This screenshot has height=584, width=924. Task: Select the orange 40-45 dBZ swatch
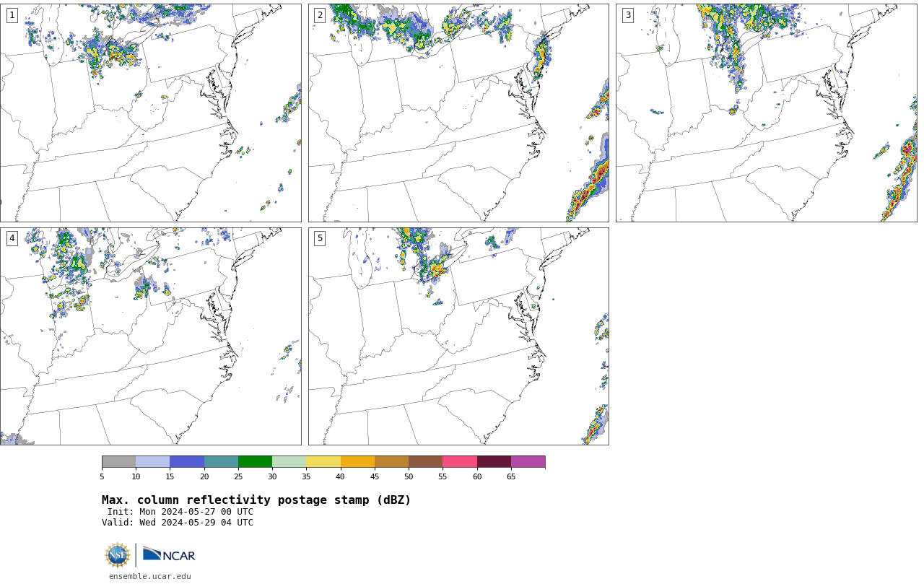[x=357, y=462]
